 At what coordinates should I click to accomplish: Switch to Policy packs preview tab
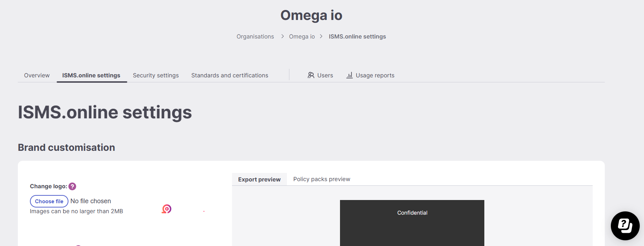pyautogui.click(x=322, y=179)
